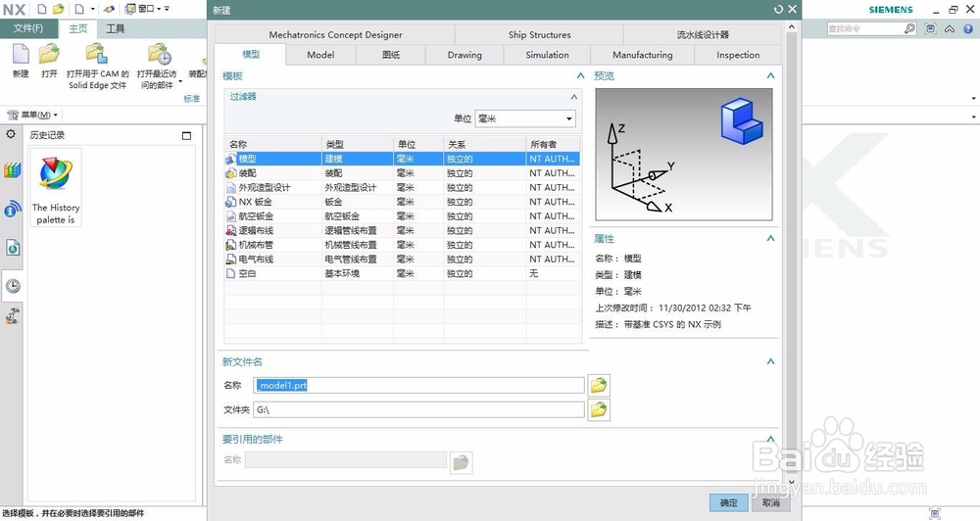980x521 pixels.
Task: Select the 外观造型设计 template row
Action: point(402,187)
